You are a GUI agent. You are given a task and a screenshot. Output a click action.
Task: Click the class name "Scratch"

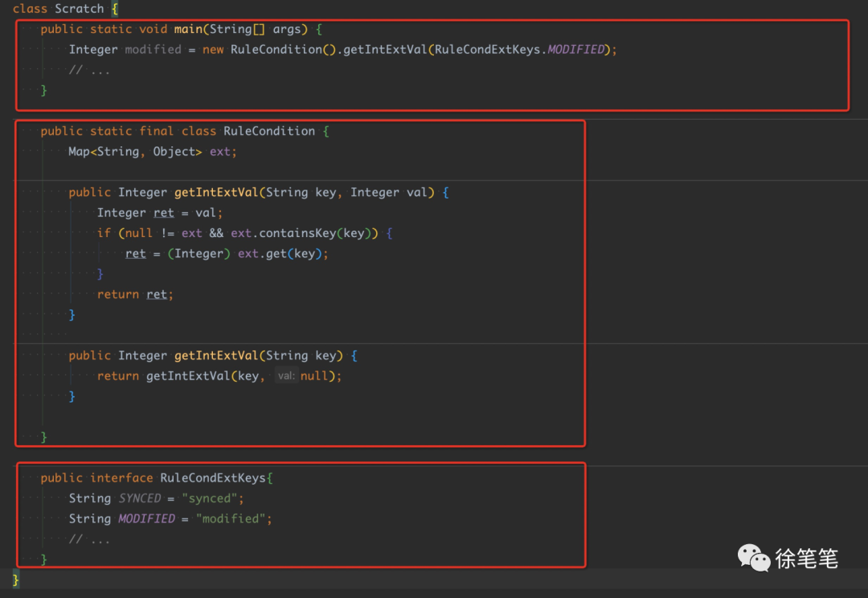click(x=79, y=9)
